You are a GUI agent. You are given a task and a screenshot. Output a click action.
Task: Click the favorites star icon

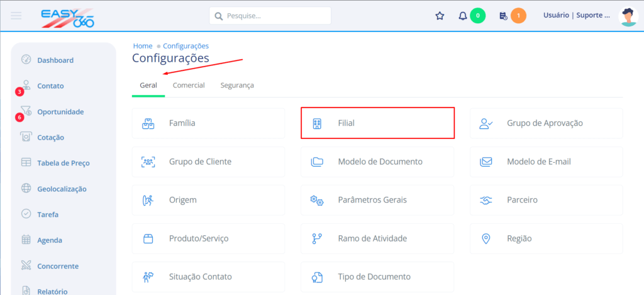pyautogui.click(x=440, y=16)
